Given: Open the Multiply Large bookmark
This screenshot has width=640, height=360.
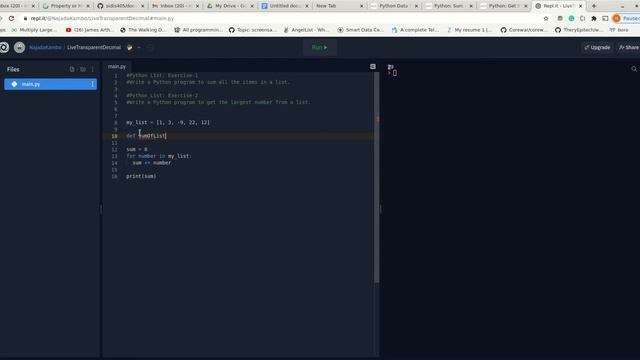Looking at the screenshot, I should 34,30.
